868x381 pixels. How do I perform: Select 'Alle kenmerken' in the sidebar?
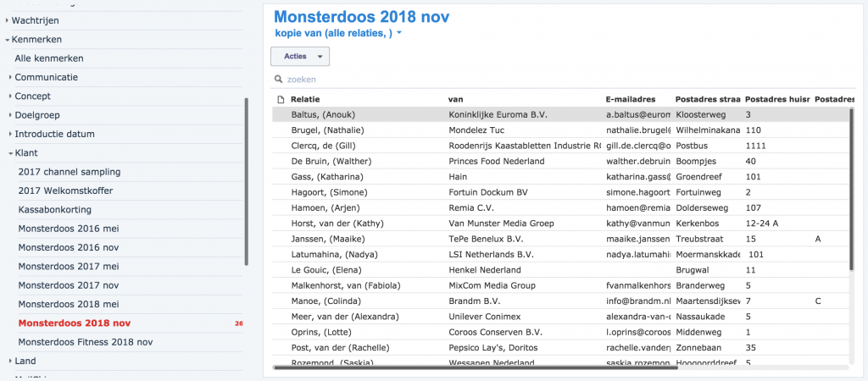pos(48,58)
